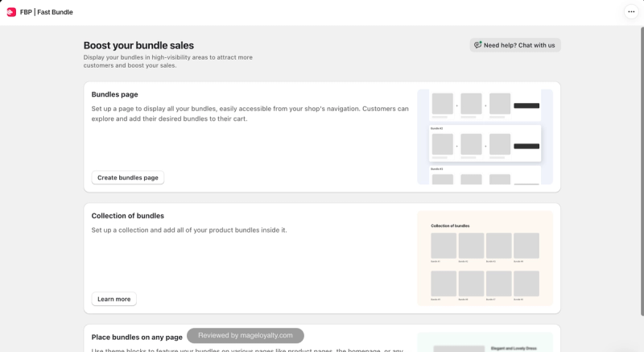The image size is (644, 352).
Task: Click Need help? Chat with us button
Action: pyautogui.click(x=515, y=45)
